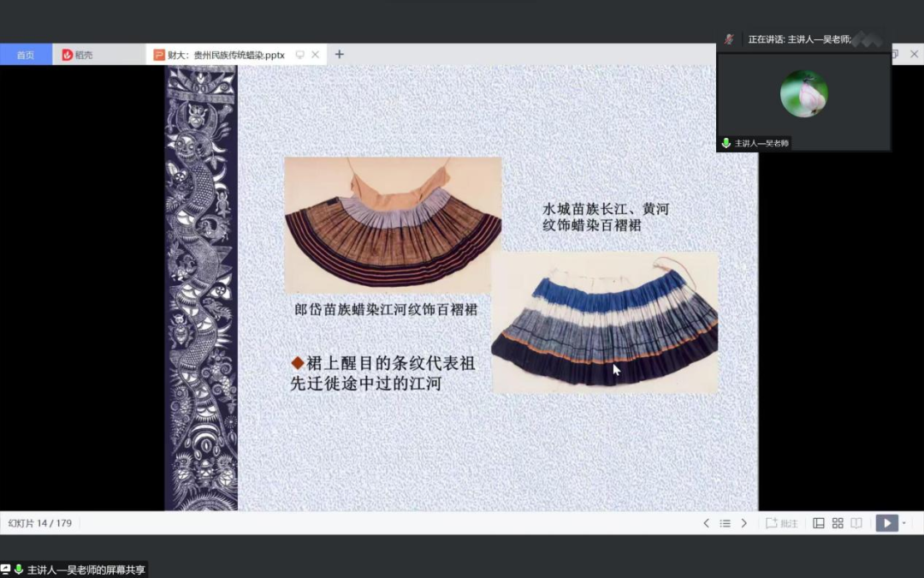
Task: Click the presenter's lotus avatar
Action: pyautogui.click(x=803, y=93)
